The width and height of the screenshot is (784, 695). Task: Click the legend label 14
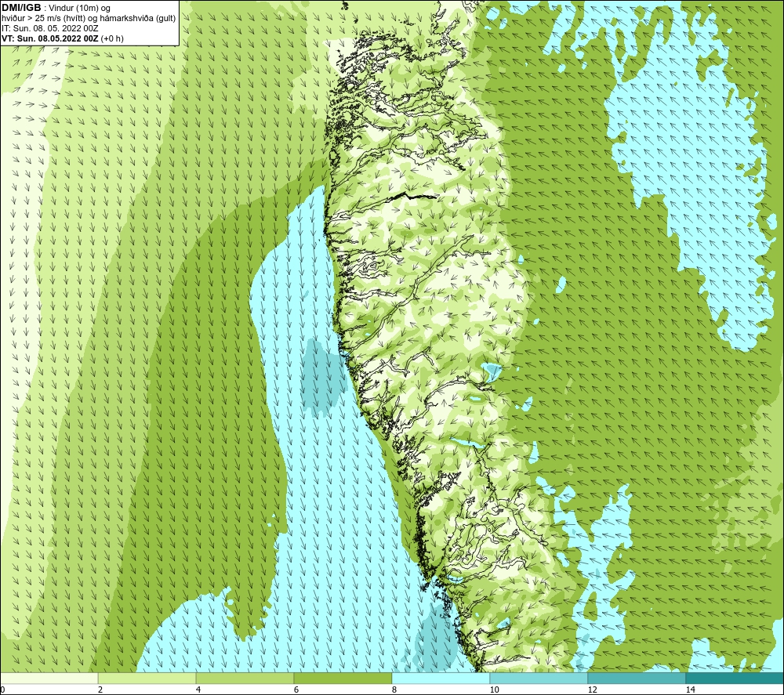point(690,690)
